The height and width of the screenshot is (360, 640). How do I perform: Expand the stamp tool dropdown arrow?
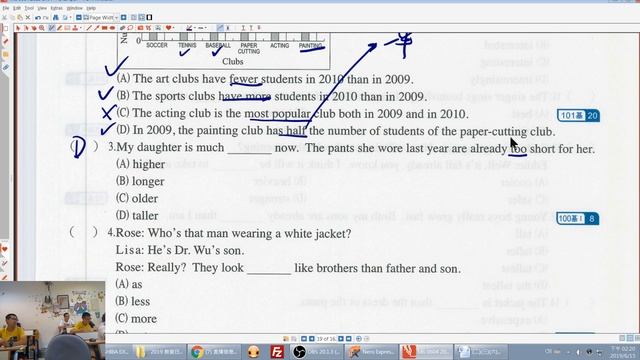click(81, 28)
